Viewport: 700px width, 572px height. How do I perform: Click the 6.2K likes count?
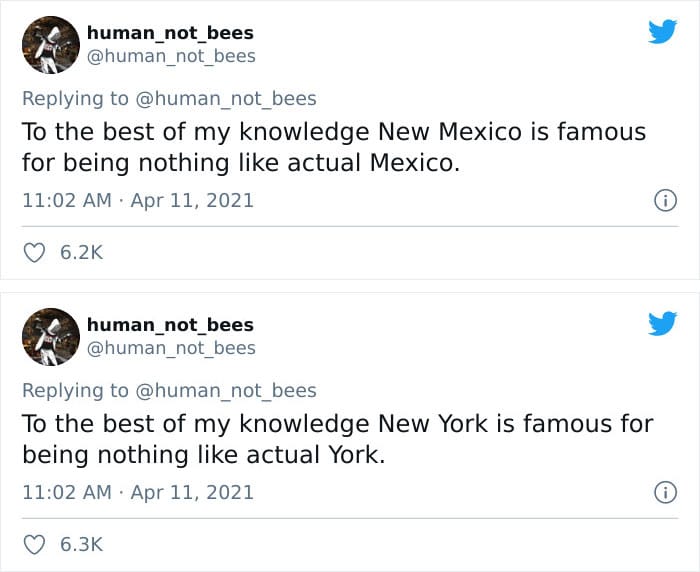click(x=82, y=253)
